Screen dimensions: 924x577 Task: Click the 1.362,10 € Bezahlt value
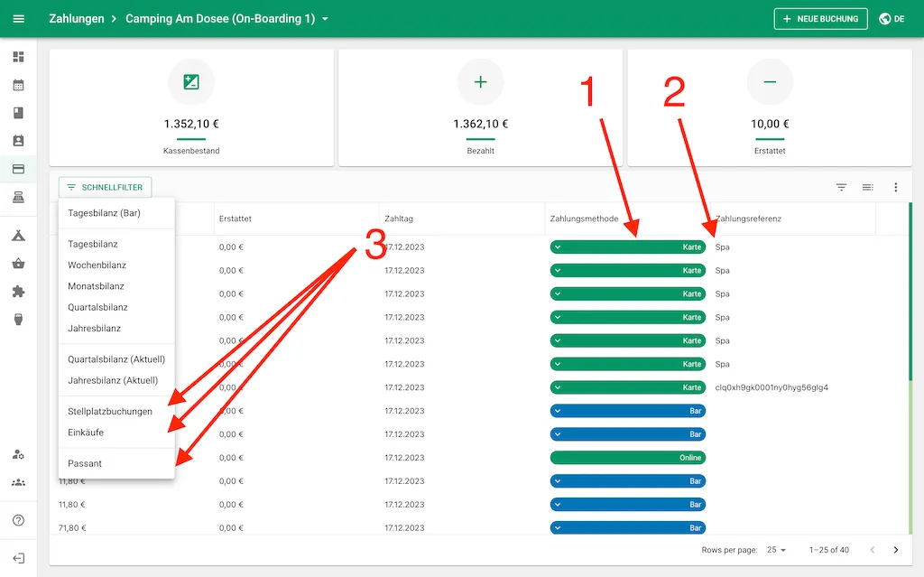(480, 124)
